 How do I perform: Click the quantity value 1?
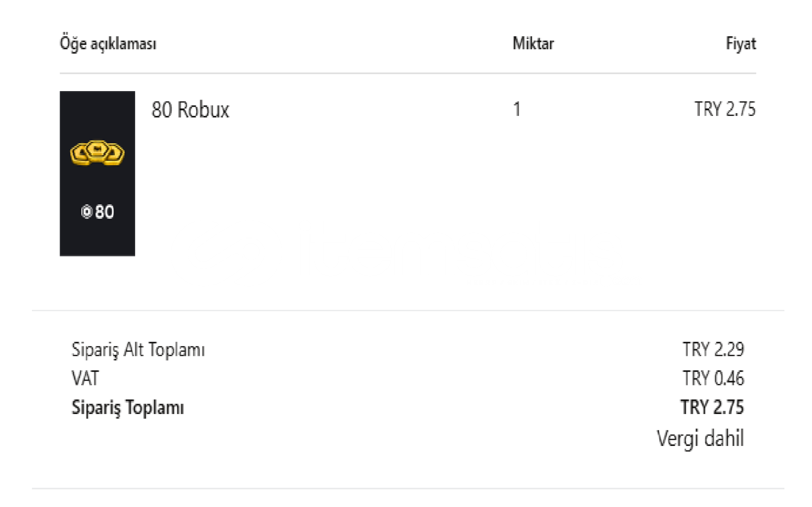pos(517,109)
